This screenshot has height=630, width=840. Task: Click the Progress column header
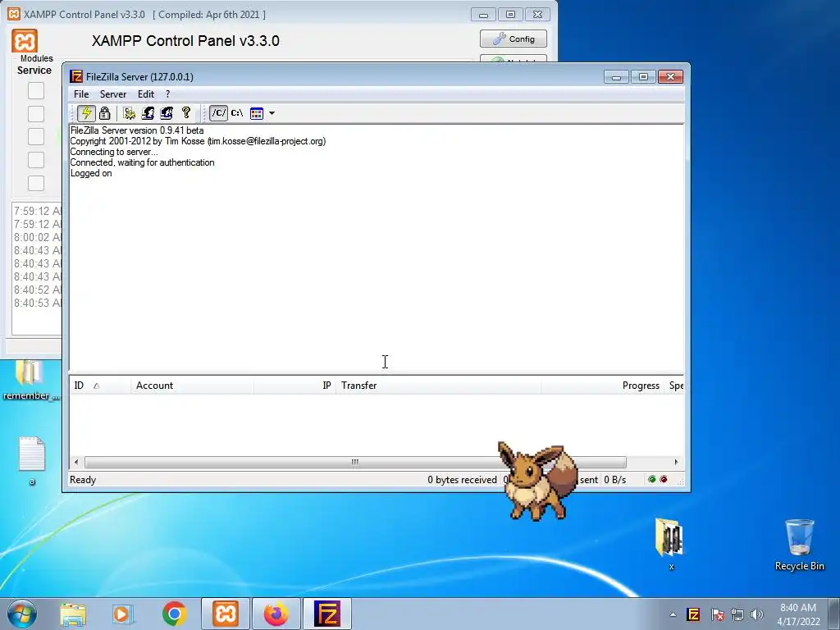(603, 386)
